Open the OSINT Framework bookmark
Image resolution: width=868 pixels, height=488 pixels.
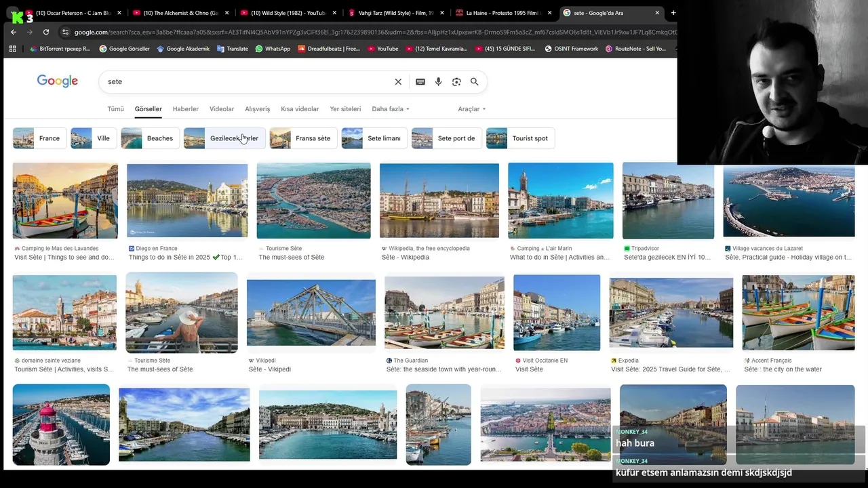pos(571,49)
